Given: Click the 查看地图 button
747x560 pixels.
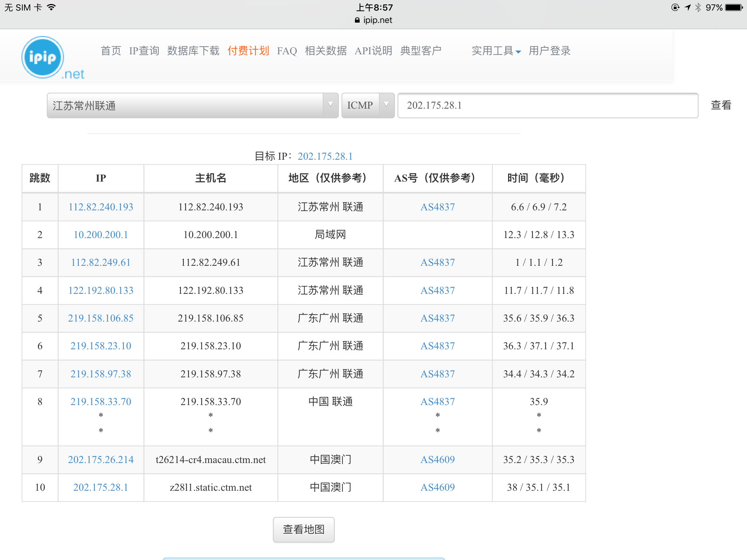Looking at the screenshot, I should pos(303,529).
